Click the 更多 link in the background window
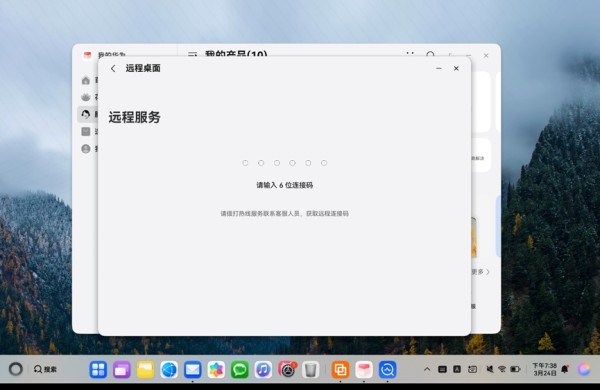The width and height of the screenshot is (600, 390). tap(480, 272)
